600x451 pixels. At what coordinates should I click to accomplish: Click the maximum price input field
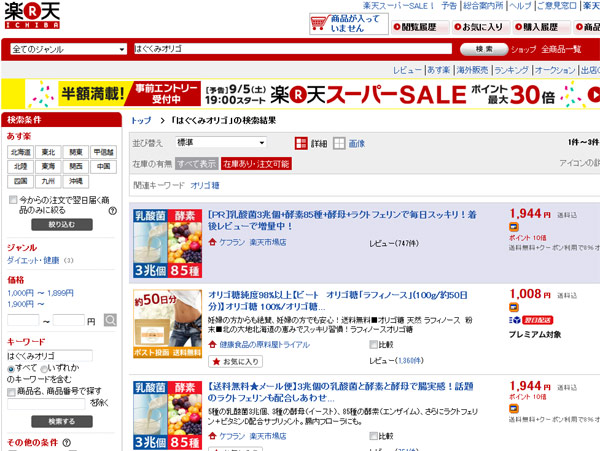coord(69,321)
